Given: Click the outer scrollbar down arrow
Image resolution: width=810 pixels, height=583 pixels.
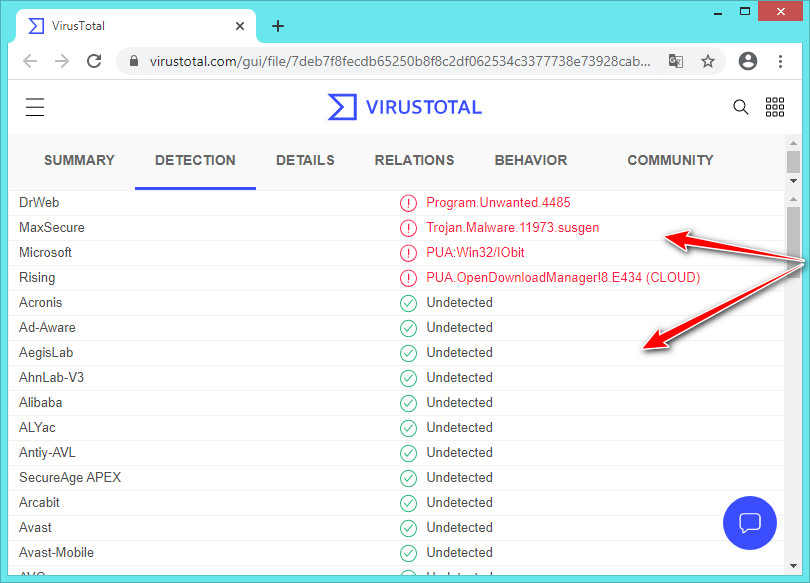Looking at the screenshot, I should 793,181.
